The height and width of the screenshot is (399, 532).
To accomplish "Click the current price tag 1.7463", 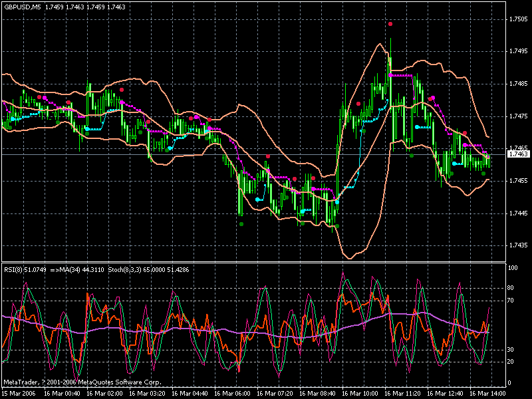I will click(518, 154).
